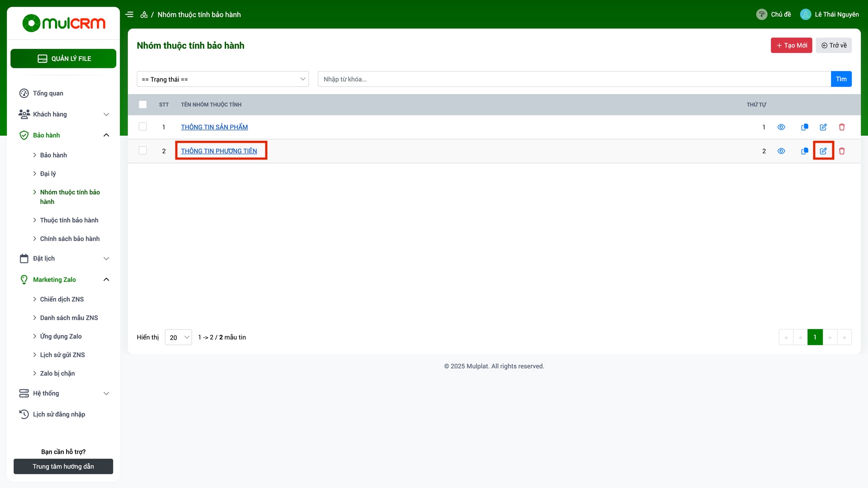Delete THÔNG TIN SẢN PHẨM row via trash icon

842,127
